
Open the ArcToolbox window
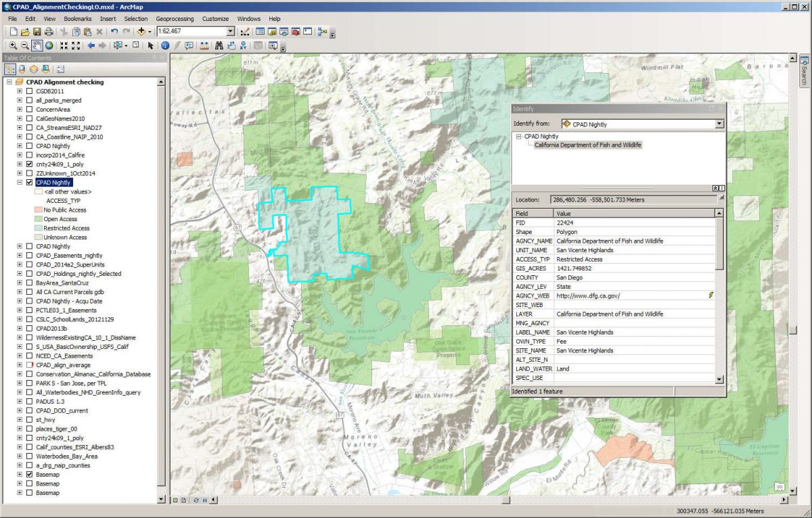click(296, 32)
